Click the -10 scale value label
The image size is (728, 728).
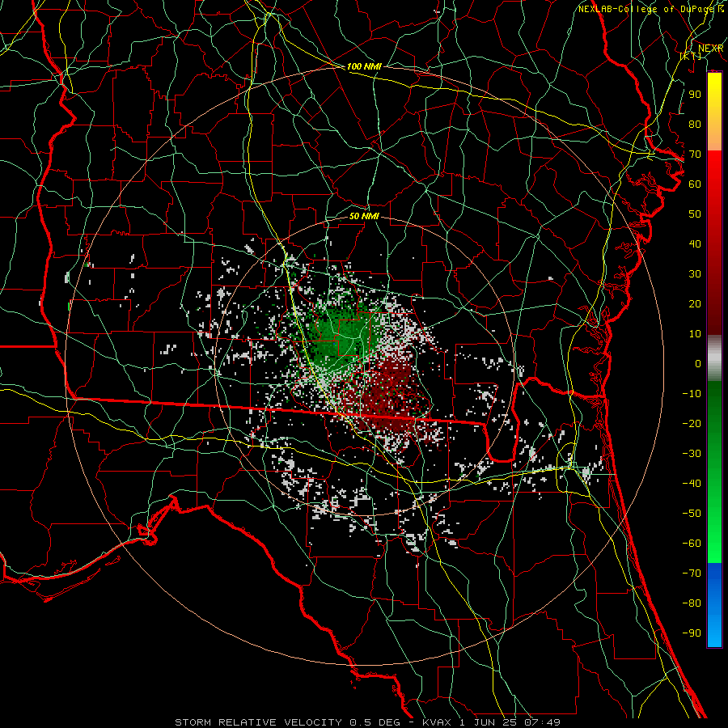click(692, 394)
